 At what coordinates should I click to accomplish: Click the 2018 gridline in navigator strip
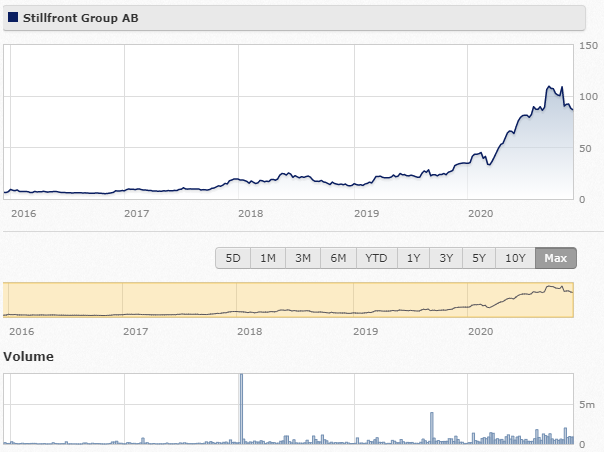point(237,300)
